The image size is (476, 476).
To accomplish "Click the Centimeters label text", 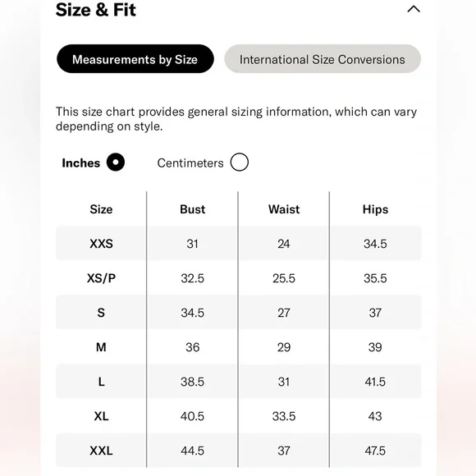I will coord(190,163).
